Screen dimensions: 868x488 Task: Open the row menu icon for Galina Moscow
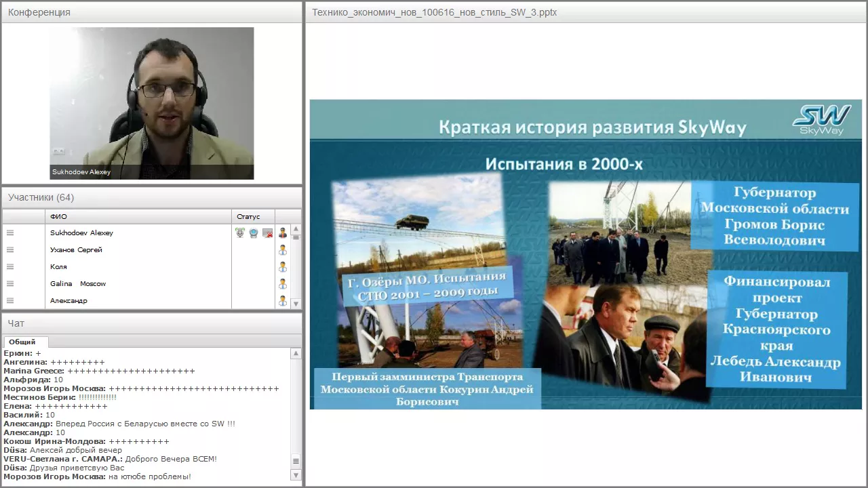10,284
